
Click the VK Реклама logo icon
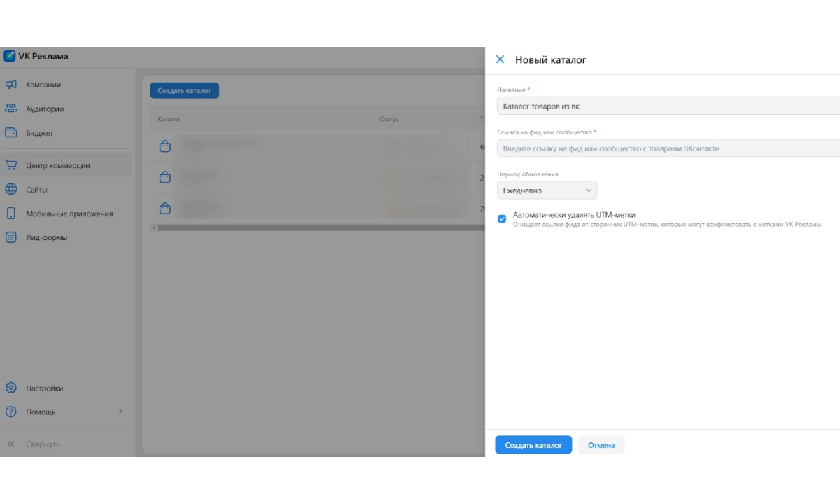(x=10, y=56)
